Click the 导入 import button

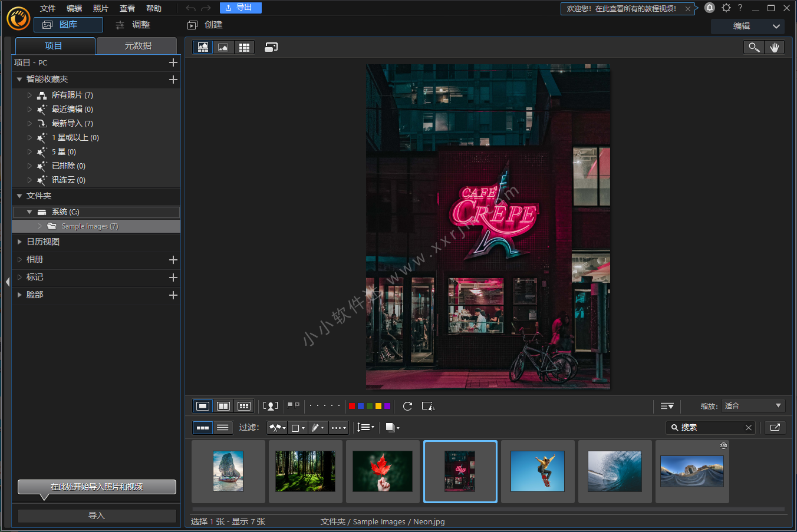pos(97,516)
